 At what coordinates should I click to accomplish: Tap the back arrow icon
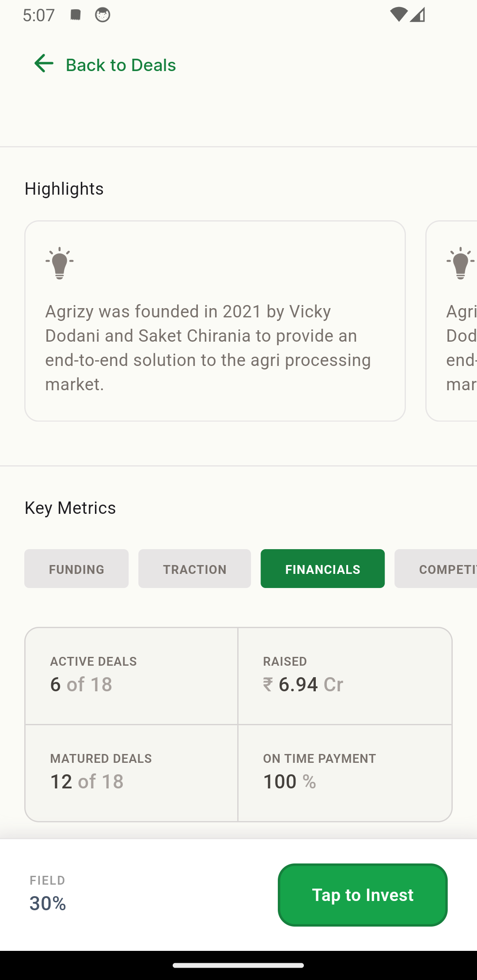[44, 63]
